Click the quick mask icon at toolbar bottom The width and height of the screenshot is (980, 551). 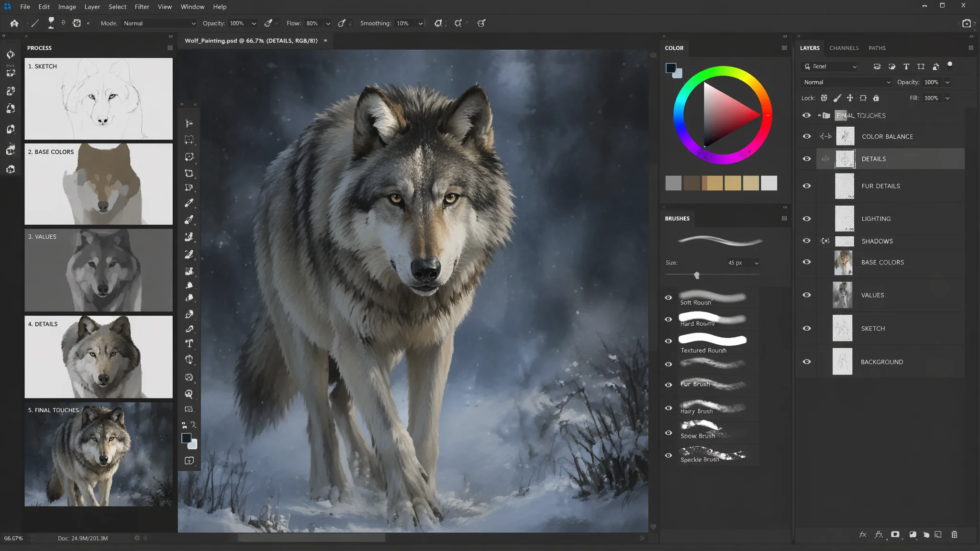(x=189, y=461)
